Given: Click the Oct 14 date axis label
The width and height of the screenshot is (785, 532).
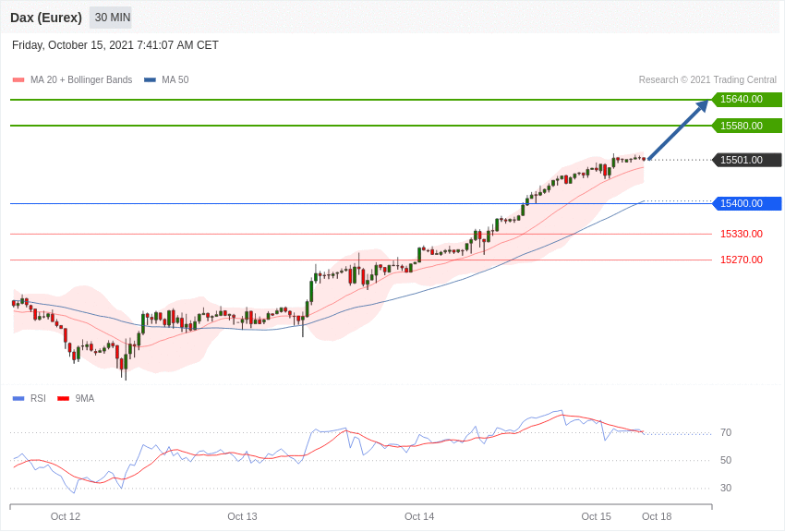Looking at the screenshot, I should click(419, 516).
